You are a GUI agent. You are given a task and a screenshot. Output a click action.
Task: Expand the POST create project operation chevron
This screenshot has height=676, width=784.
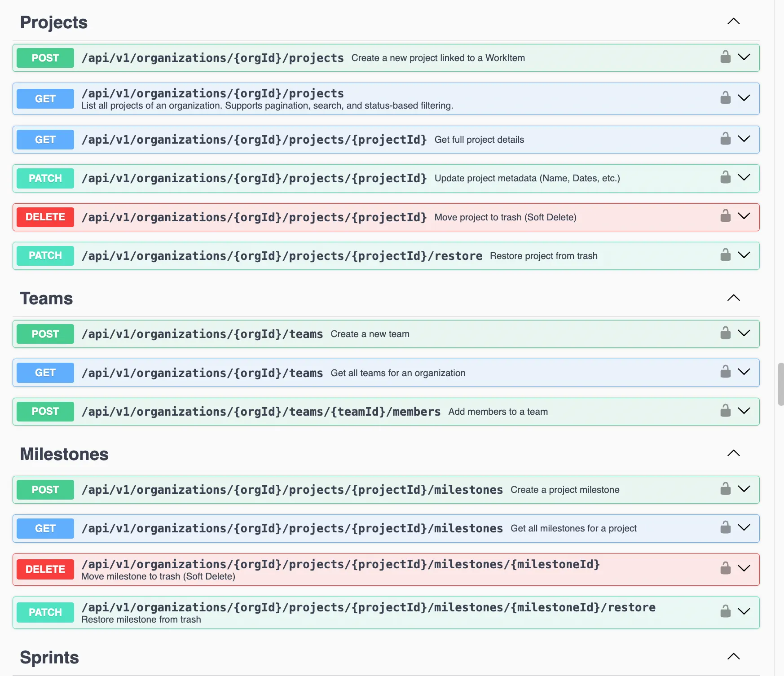pos(744,57)
